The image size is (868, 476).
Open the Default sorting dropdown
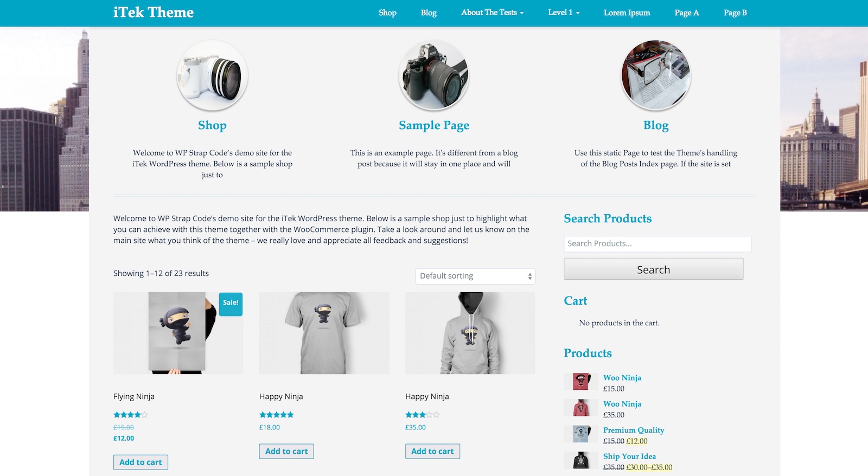coord(475,276)
